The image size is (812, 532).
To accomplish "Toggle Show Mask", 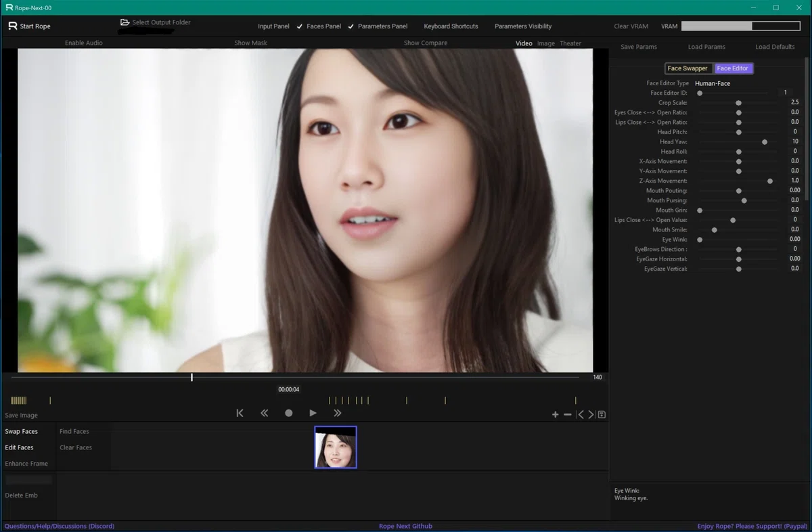I will coord(250,43).
